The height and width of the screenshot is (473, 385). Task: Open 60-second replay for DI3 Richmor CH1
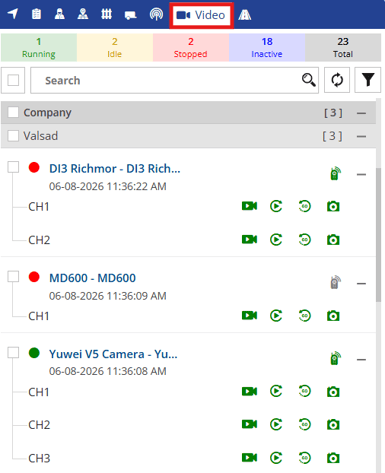tap(305, 206)
